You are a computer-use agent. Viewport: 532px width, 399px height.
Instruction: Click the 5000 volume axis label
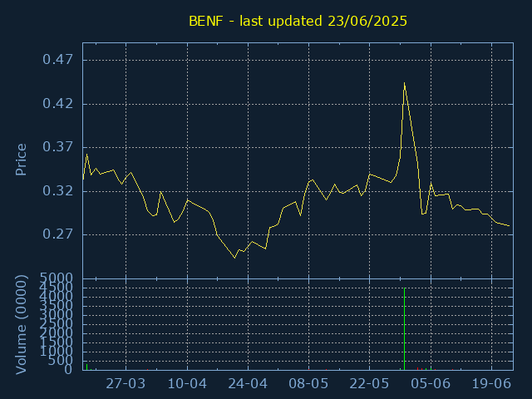(x=57, y=278)
